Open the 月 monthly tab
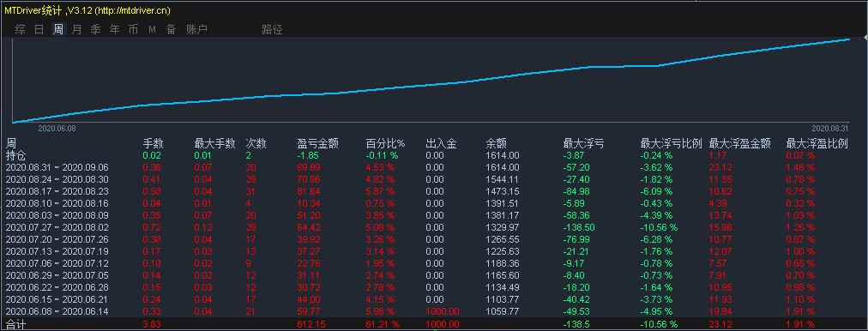The height and width of the screenshot is (331, 868). click(x=77, y=30)
